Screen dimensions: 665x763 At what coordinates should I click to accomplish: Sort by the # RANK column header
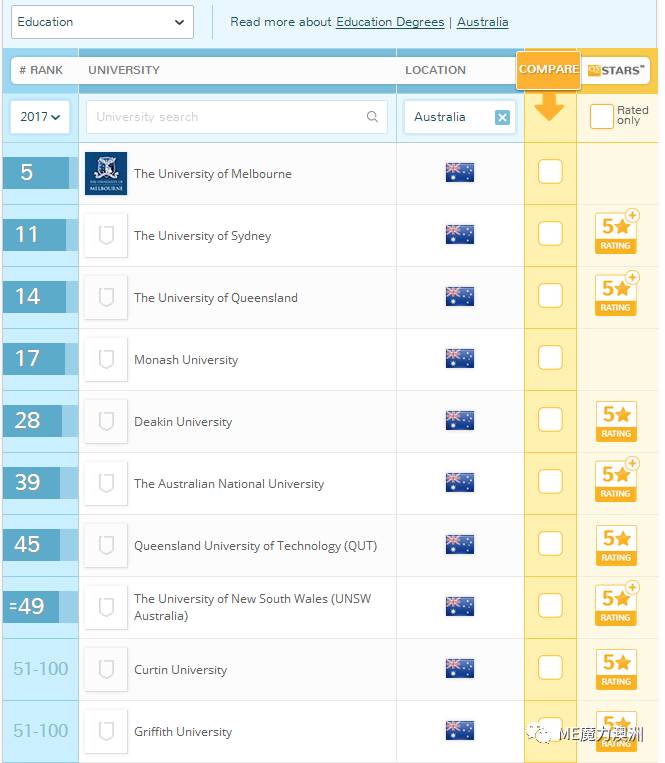[x=41, y=70]
